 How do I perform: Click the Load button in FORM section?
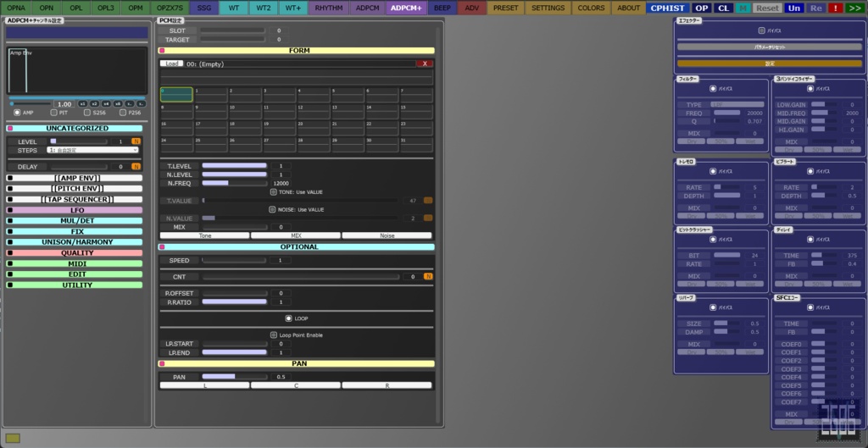pyautogui.click(x=171, y=64)
